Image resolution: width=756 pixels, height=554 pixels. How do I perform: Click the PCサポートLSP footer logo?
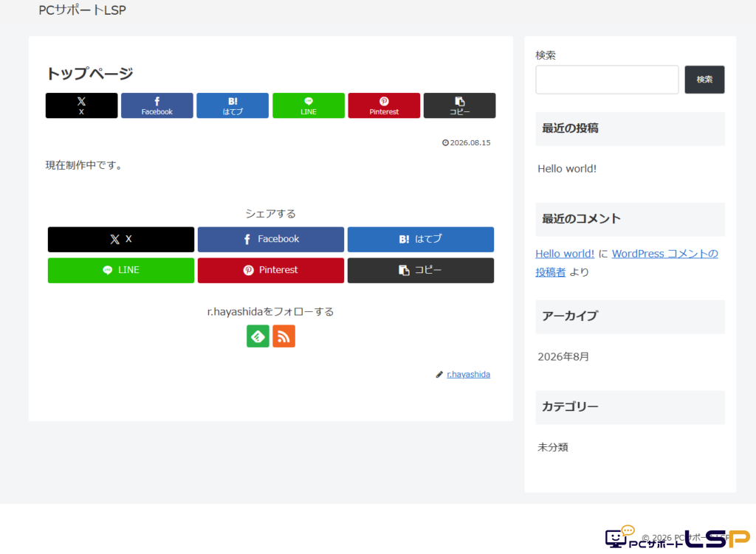click(678, 538)
